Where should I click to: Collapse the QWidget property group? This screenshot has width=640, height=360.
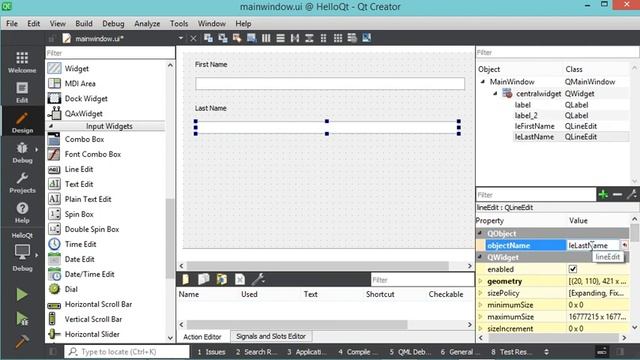coord(480,257)
